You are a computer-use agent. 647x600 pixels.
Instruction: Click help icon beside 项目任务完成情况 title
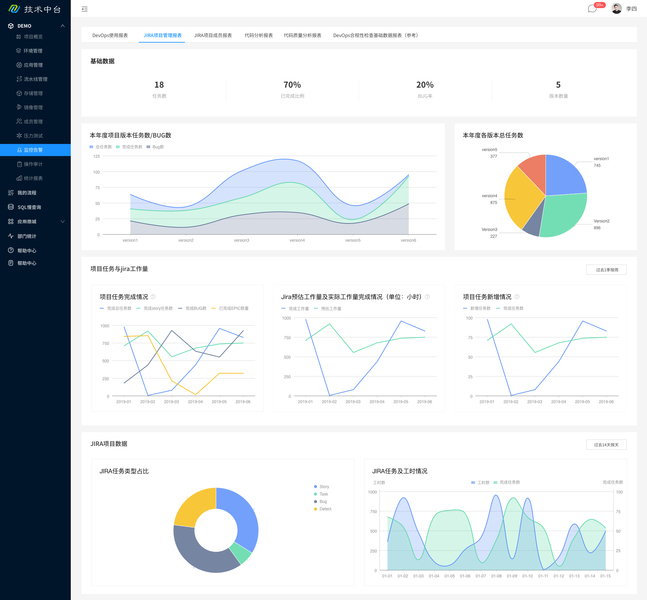tap(153, 297)
